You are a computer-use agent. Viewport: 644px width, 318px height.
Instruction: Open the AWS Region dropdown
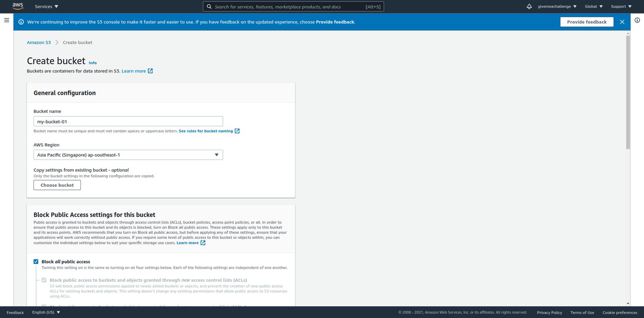point(128,155)
